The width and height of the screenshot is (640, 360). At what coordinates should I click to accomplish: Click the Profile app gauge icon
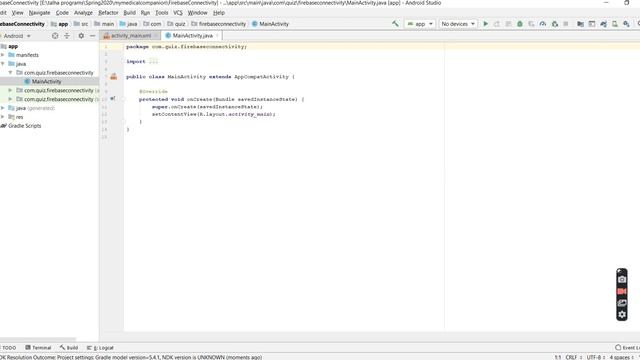[x=542, y=24]
